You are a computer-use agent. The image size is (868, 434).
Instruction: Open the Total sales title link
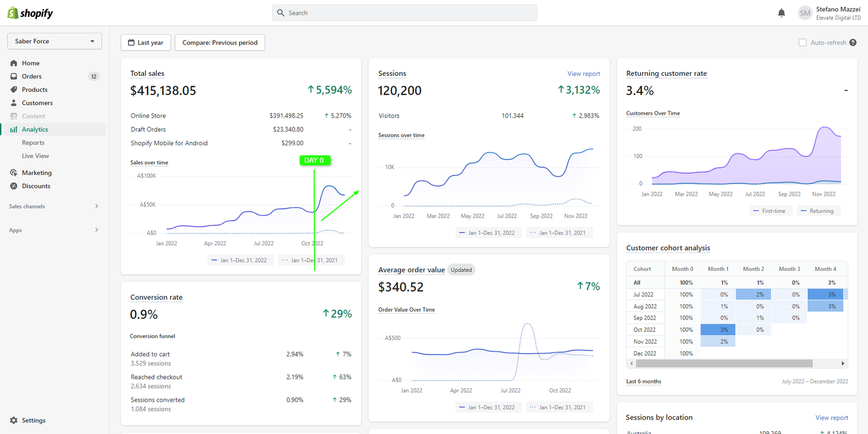(x=147, y=73)
